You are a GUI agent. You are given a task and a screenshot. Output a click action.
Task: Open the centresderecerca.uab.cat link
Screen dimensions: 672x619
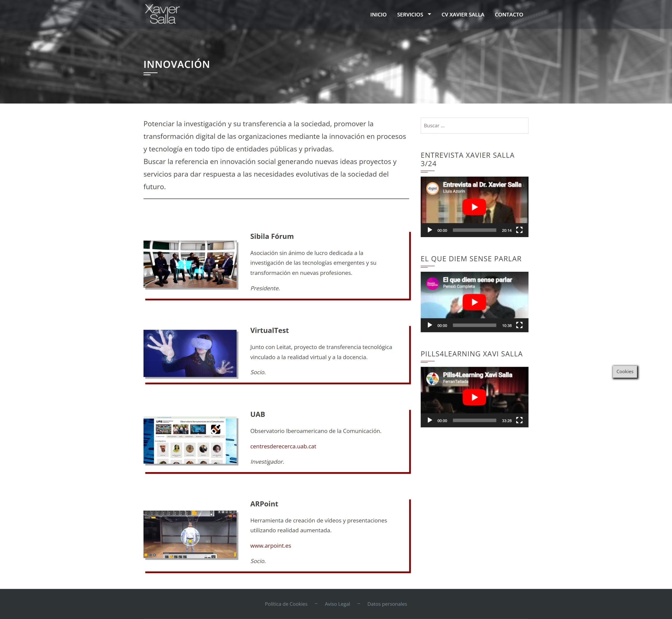click(283, 446)
